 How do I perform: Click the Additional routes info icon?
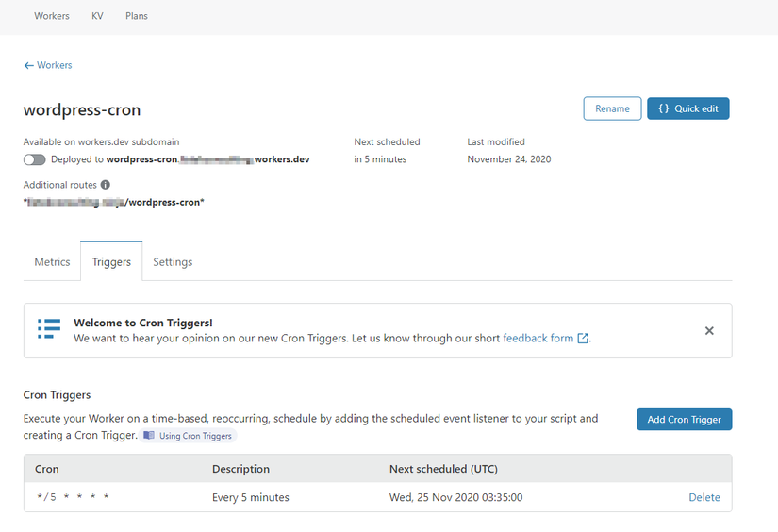(x=106, y=185)
